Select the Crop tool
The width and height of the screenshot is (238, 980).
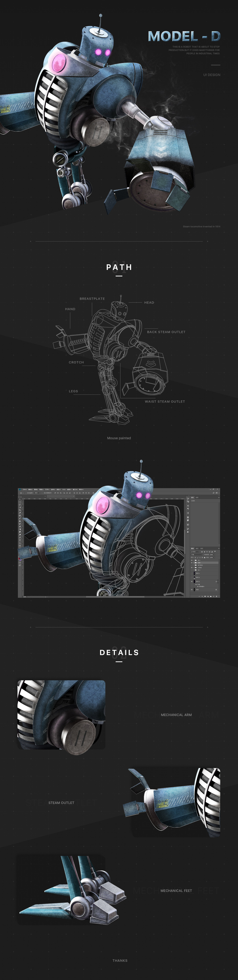click(x=20, y=510)
